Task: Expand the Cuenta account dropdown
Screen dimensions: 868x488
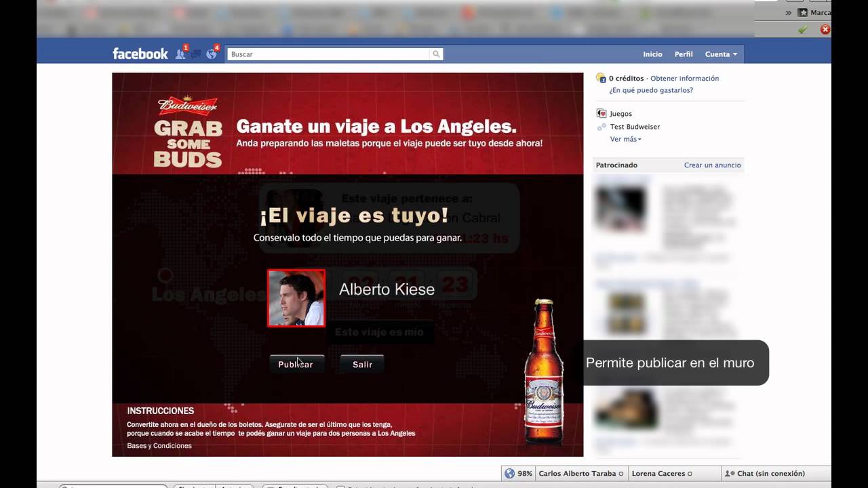Action: click(721, 54)
